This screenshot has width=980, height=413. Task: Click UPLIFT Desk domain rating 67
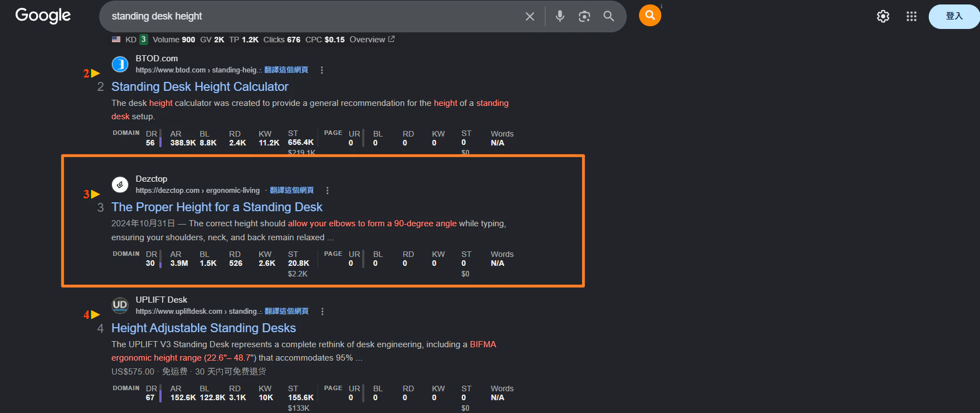150,397
